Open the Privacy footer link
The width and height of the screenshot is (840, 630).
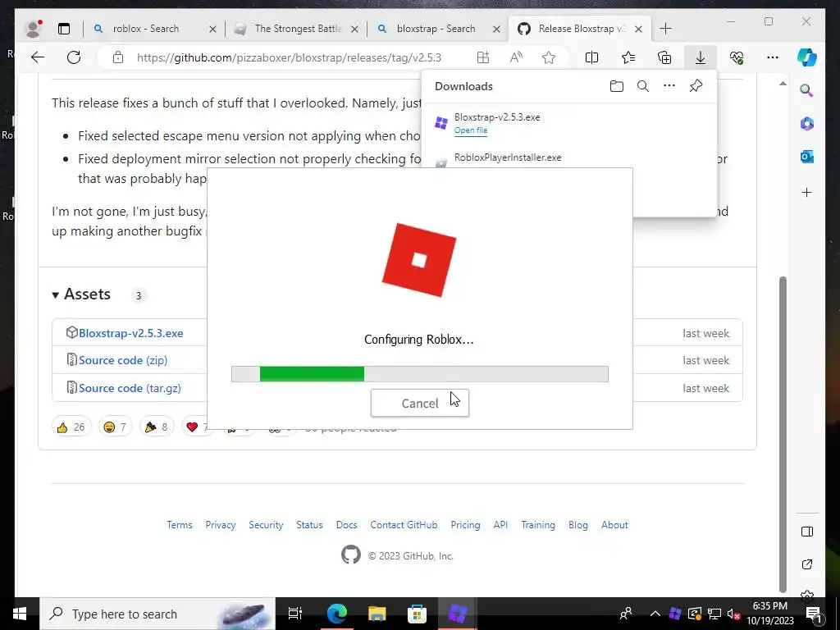pyautogui.click(x=220, y=525)
